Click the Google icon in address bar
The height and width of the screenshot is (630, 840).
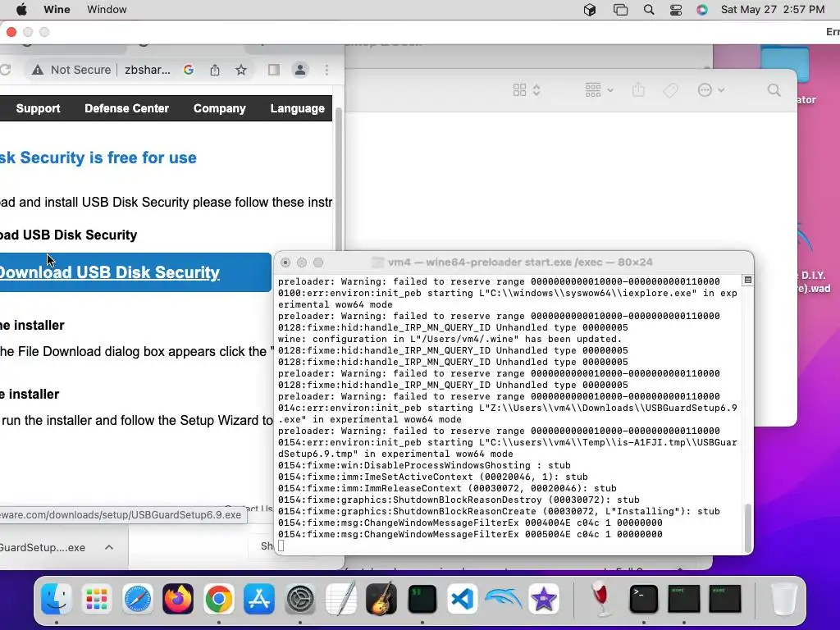[x=189, y=71]
